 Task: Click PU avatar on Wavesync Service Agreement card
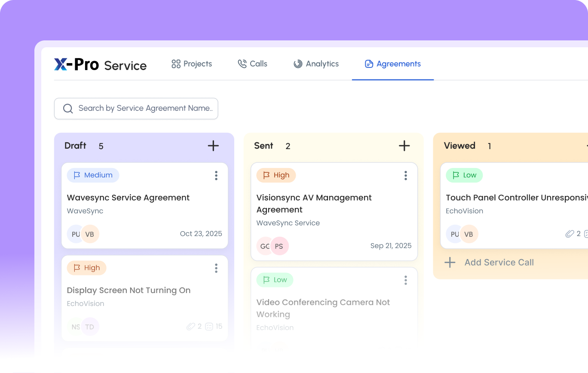tap(75, 234)
